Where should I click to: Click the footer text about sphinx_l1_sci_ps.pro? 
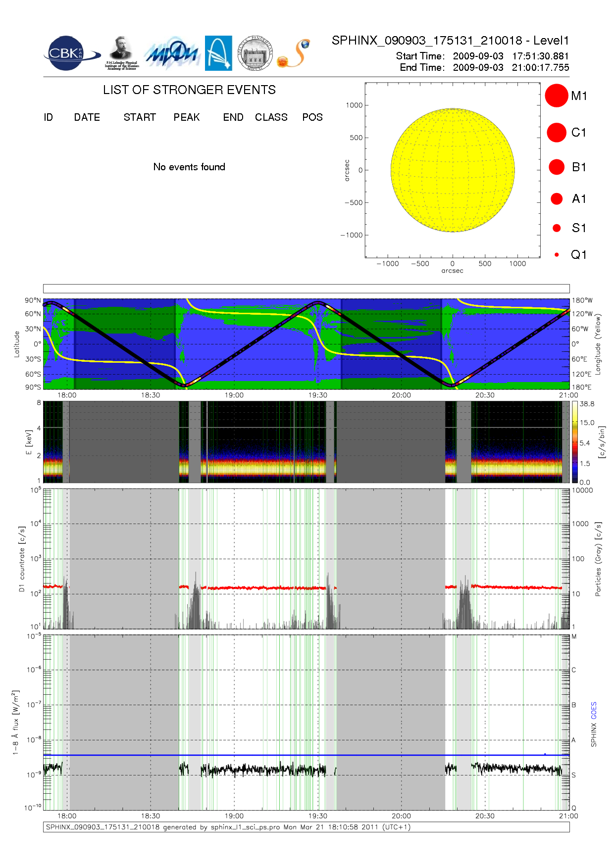point(228,827)
